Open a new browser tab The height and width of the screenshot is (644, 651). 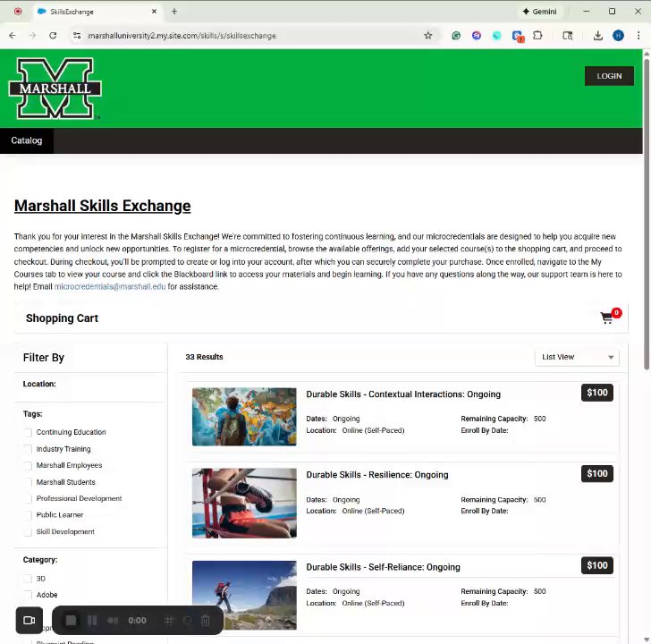click(x=174, y=12)
